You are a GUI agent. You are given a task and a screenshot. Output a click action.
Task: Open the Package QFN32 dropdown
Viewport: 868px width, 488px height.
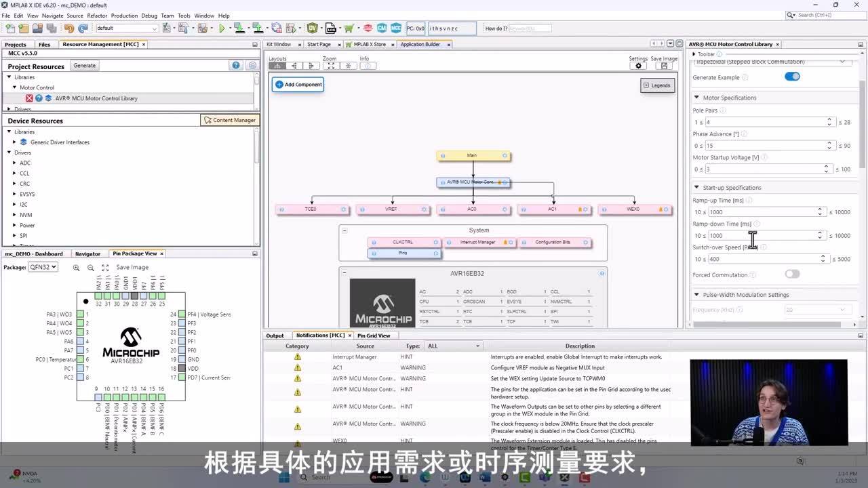tap(43, 267)
